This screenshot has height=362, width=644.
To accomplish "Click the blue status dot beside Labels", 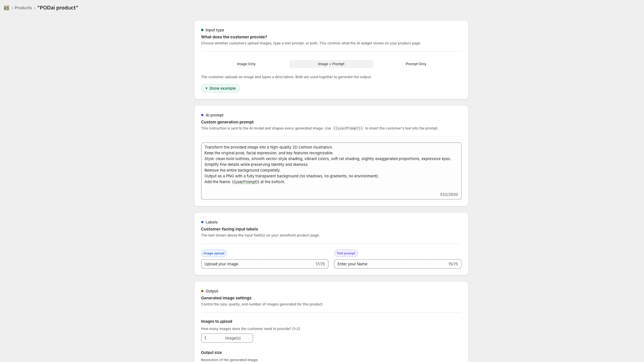I will point(202,222).
